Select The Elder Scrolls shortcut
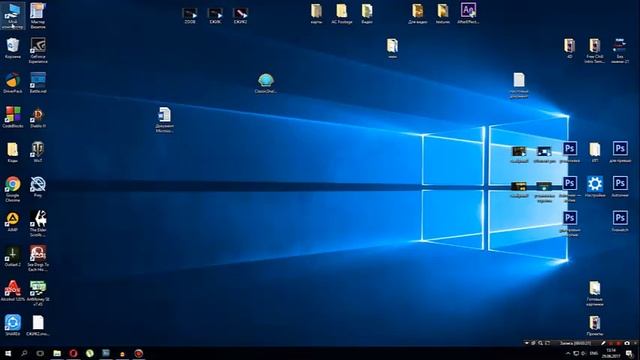This screenshot has width=640, height=360. [x=38, y=224]
